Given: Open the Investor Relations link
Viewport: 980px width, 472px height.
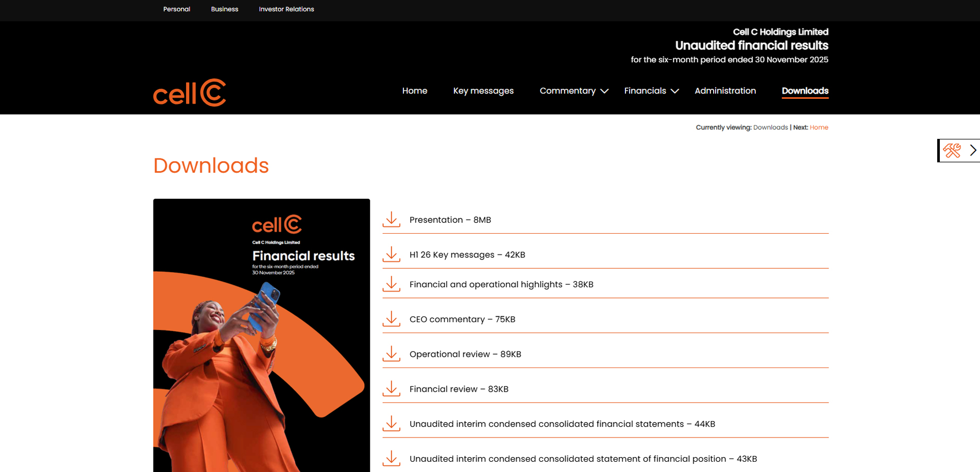Looking at the screenshot, I should click(x=286, y=9).
